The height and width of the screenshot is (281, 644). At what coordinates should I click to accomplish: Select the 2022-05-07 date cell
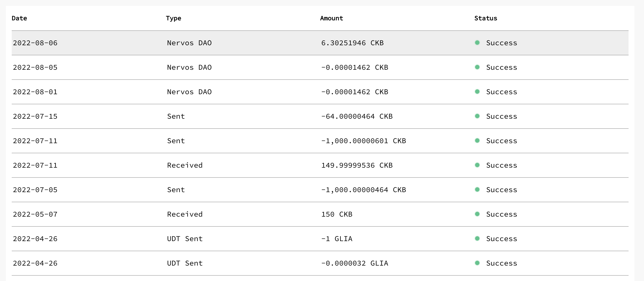pyautogui.click(x=35, y=214)
